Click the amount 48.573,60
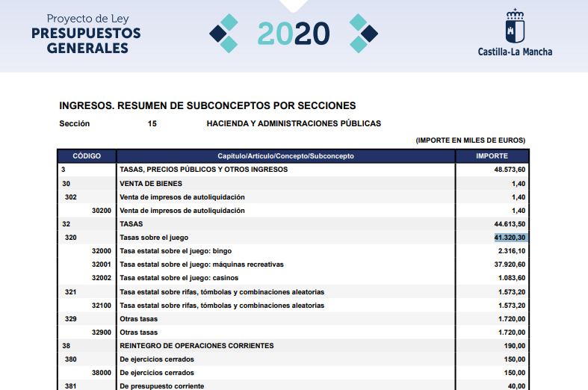 510,170
